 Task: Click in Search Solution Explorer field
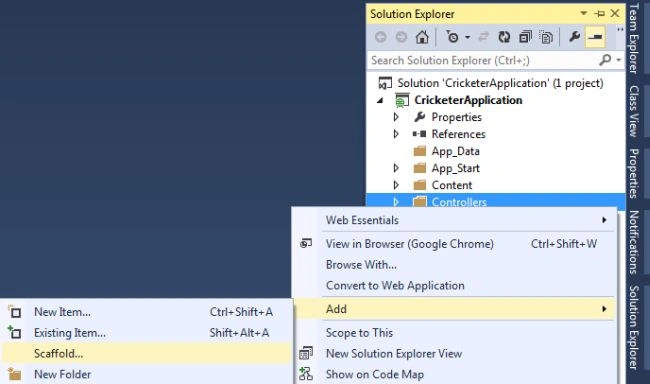483,61
